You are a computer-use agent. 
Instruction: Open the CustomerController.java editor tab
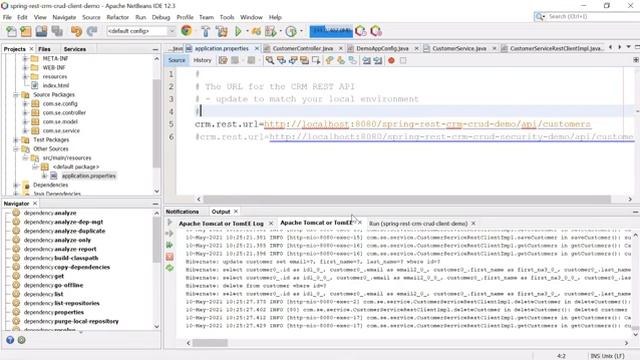point(302,49)
